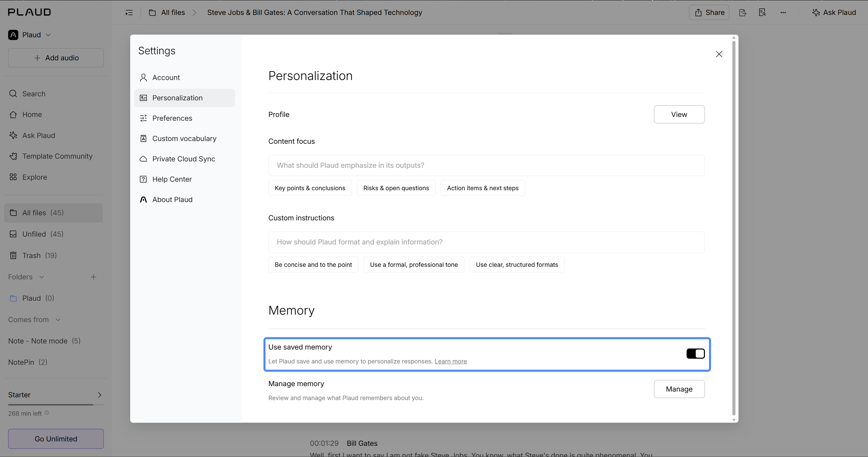Open Template Community
This screenshot has width=868, height=457.
point(51,156)
